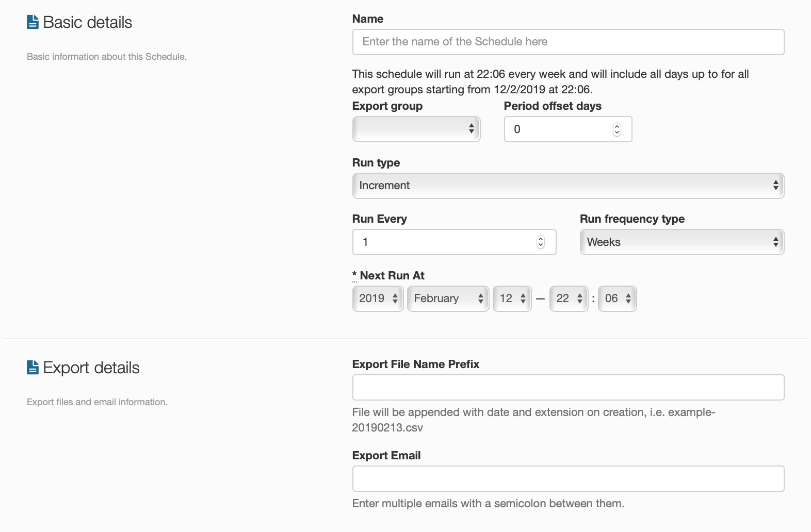
Task: Open the hour dropdown showing 22
Action: pos(569,298)
